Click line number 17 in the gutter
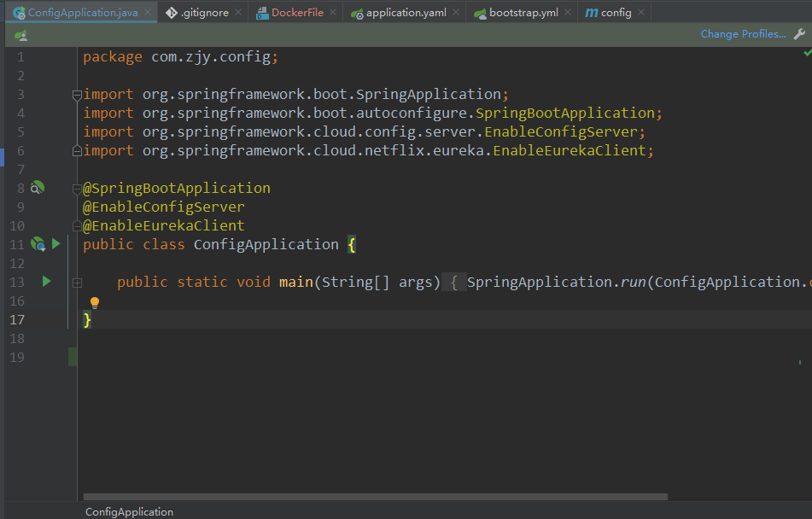This screenshot has width=812, height=519. 17,319
